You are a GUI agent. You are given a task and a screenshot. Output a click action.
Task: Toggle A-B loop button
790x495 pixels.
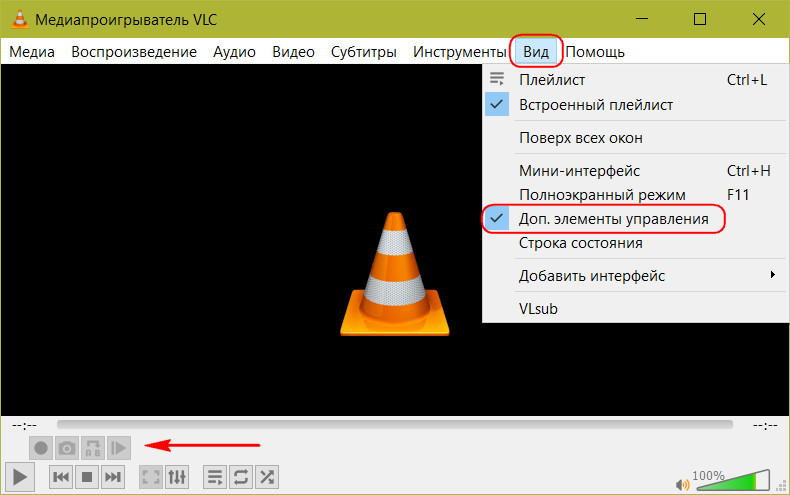pyautogui.click(x=93, y=448)
